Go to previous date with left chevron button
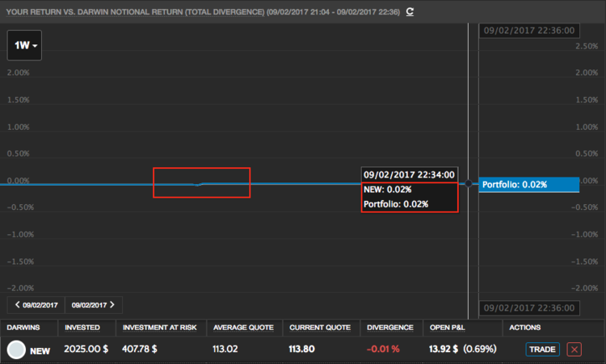This screenshot has width=606, height=364. click(x=35, y=305)
